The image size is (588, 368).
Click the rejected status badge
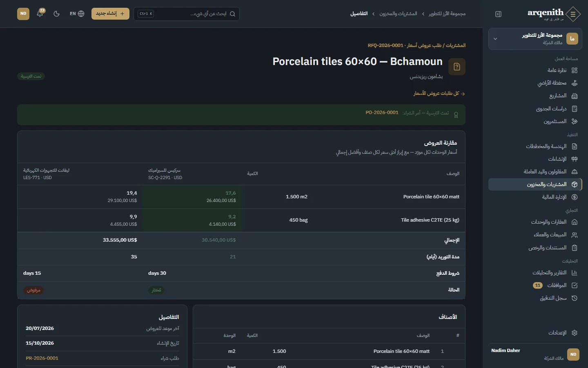pos(33,290)
